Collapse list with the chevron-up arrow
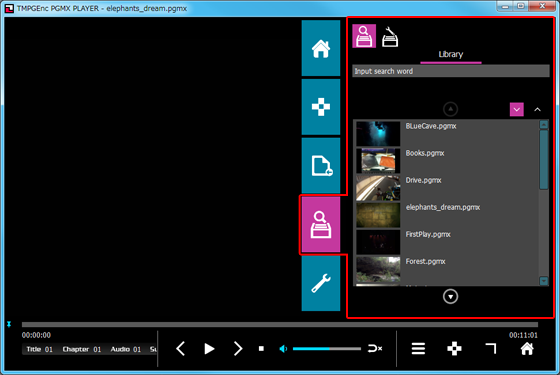This screenshot has width=560, height=375. tap(537, 110)
